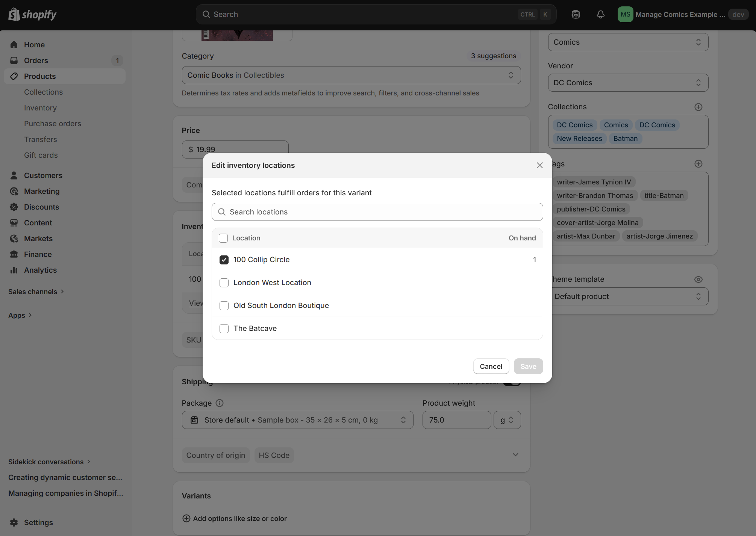The image size is (756, 536).
Task: Click the Analytics bar chart icon
Action: point(14,270)
